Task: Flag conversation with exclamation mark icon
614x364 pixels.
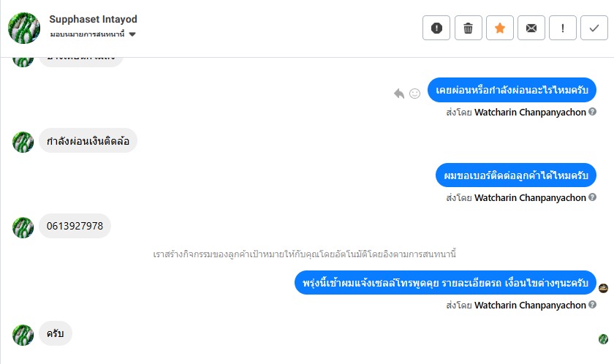Action: [x=563, y=29]
